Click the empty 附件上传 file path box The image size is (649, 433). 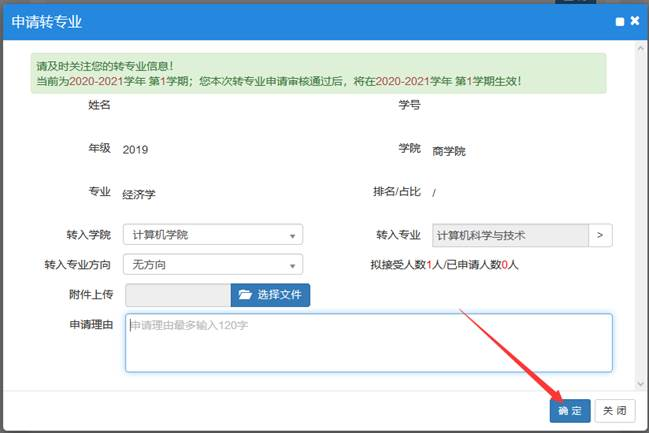tap(177, 295)
